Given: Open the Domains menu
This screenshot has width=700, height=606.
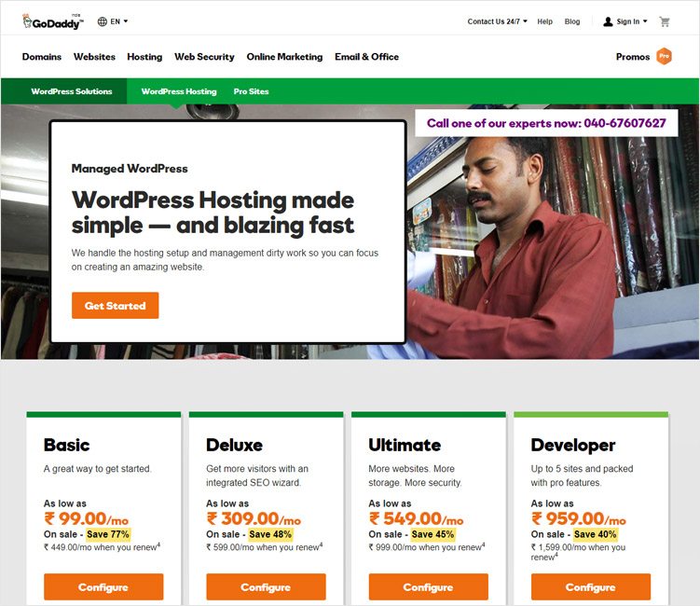Looking at the screenshot, I should [42, 57].
